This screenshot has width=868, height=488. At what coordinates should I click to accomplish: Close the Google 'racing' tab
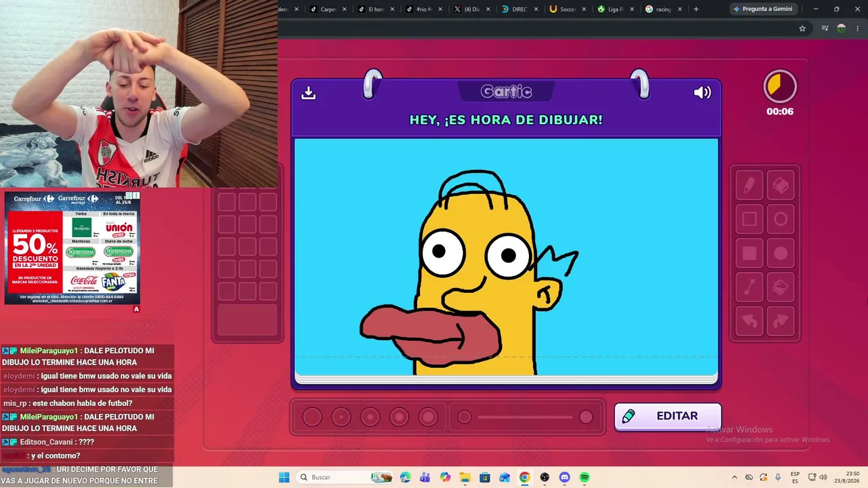(x=680, y=9)
